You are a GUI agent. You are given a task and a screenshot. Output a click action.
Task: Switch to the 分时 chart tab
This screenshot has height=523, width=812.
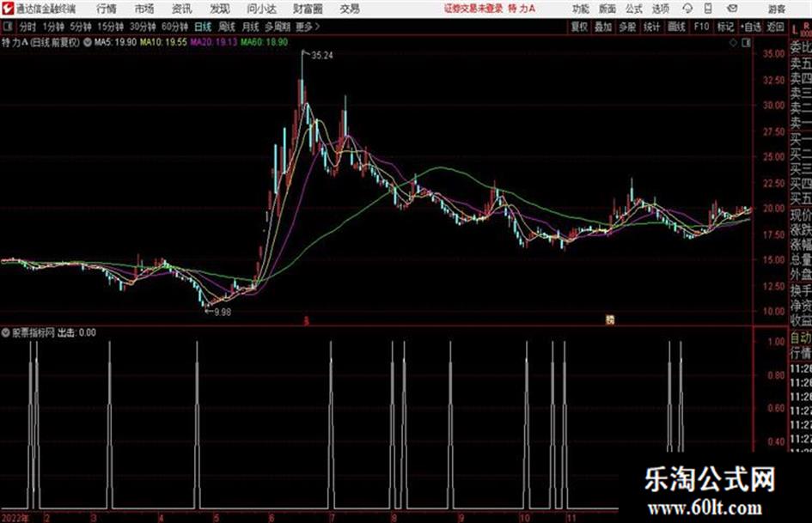(27, 27)
